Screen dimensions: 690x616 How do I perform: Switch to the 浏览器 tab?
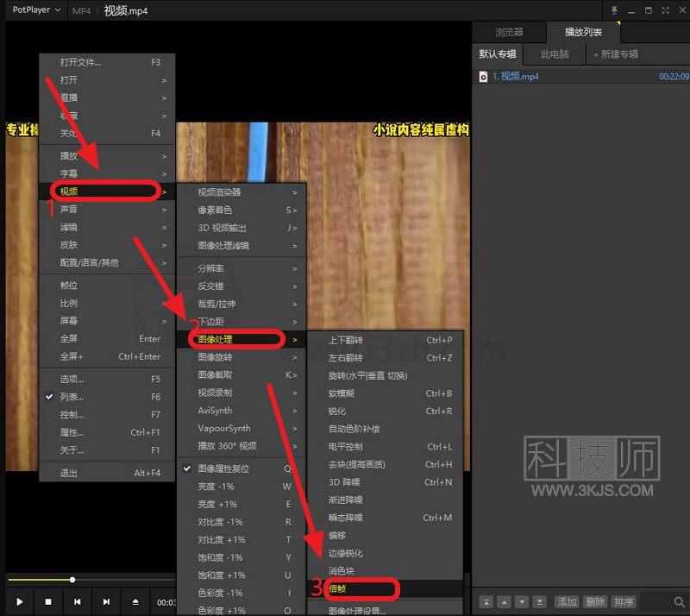pos(509,32)
